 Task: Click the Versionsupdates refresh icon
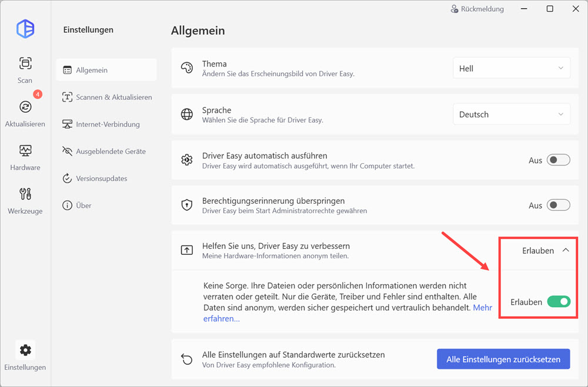coord(67,179)
